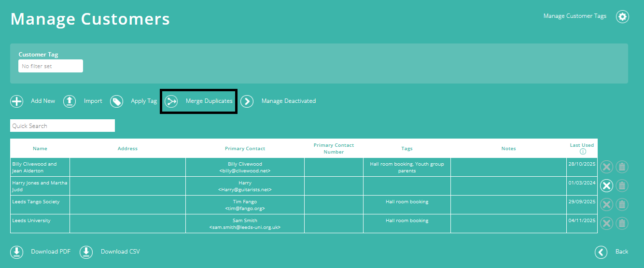The height and width of the screenshot is (268, 644).
Task: Click the billy@clivewood.net contact cell
Action: click(x=245, y=167)
